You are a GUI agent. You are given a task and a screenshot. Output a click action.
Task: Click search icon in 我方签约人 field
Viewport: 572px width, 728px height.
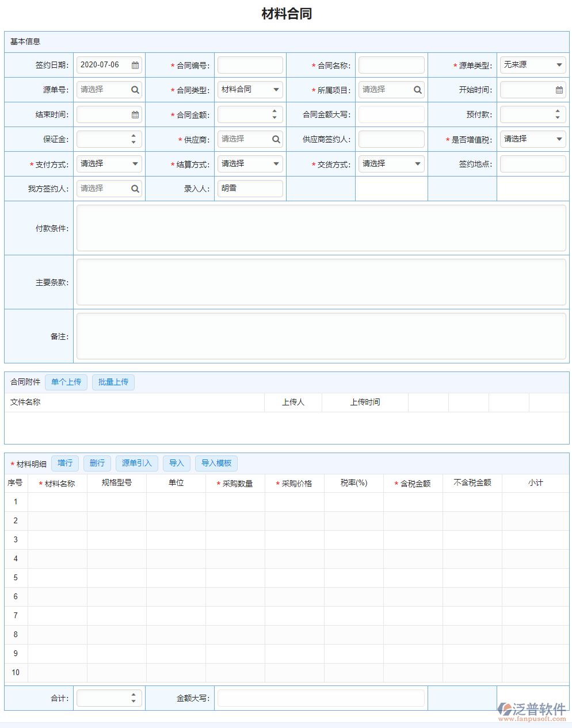(x=135, y=189)
